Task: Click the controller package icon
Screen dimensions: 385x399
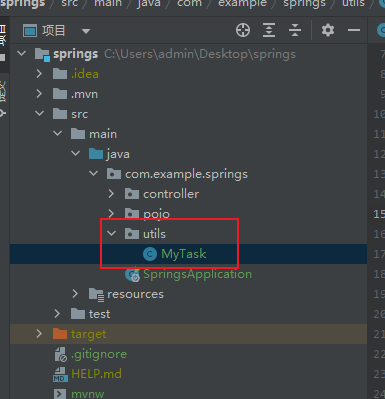Action: (x=132, y=194)
